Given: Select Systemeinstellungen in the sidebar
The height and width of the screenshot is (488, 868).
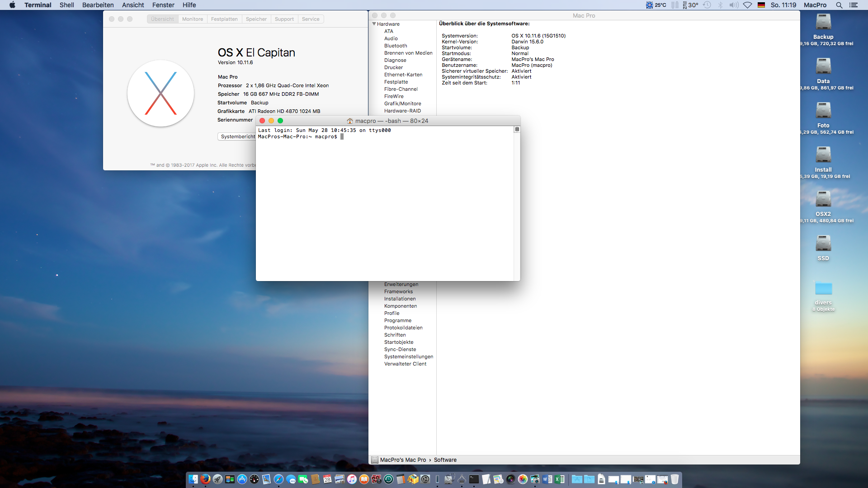Looking at the screenshot, I should coord(409,357).
